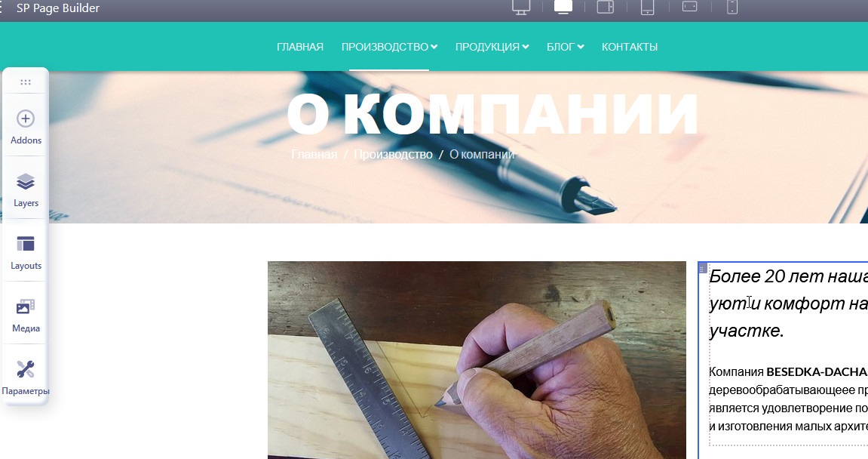This screenshot has width=868, height=459.
Task: Open the Layouts panel
Action: [x=26, y=252]
